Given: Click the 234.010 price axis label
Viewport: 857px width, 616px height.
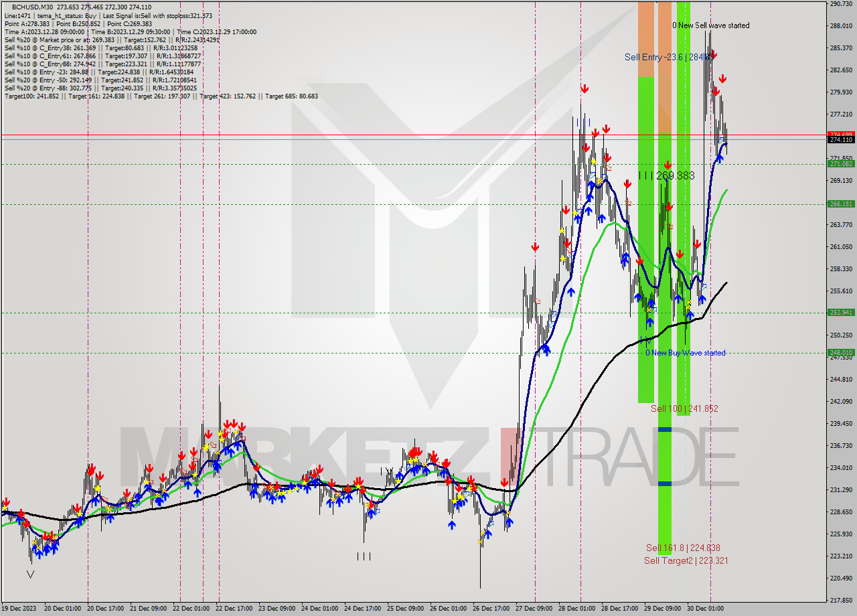Looking at the screenshot, I should coord(841,468).
